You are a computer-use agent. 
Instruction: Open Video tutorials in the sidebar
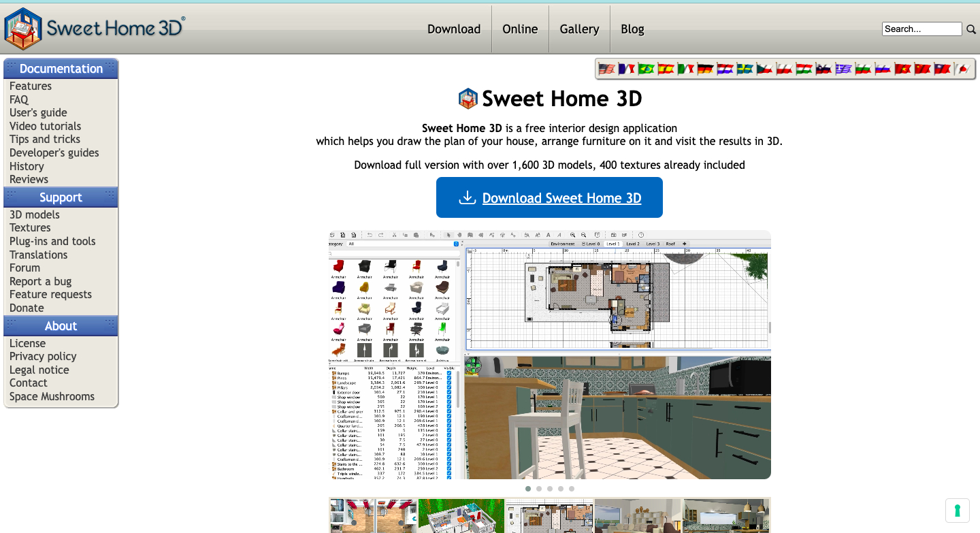coord(45,126)
